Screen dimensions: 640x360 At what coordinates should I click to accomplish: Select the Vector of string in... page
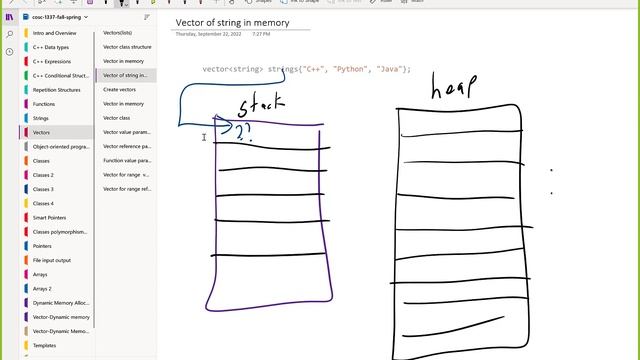click(x=126, y=76)
